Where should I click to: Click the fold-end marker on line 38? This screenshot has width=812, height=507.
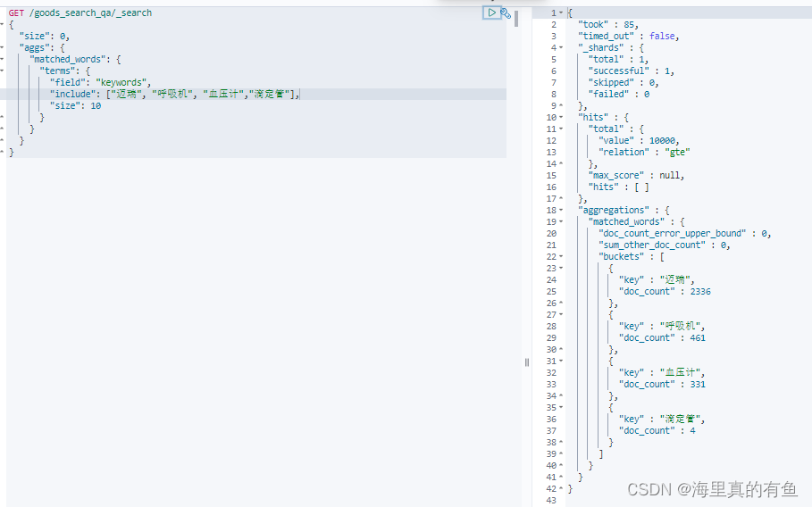561,443
